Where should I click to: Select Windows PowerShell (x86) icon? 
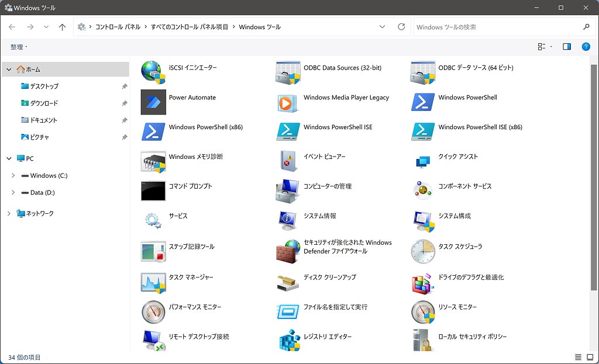(153, 131)
